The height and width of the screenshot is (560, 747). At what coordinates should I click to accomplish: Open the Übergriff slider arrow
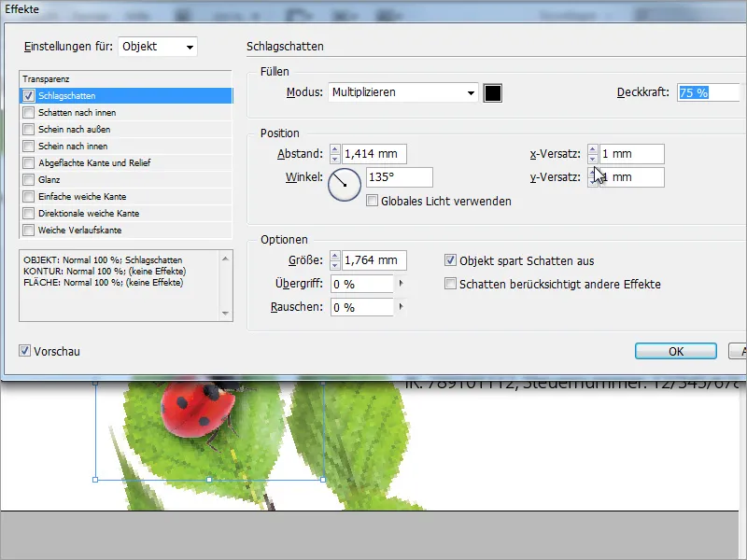[401, 284]
